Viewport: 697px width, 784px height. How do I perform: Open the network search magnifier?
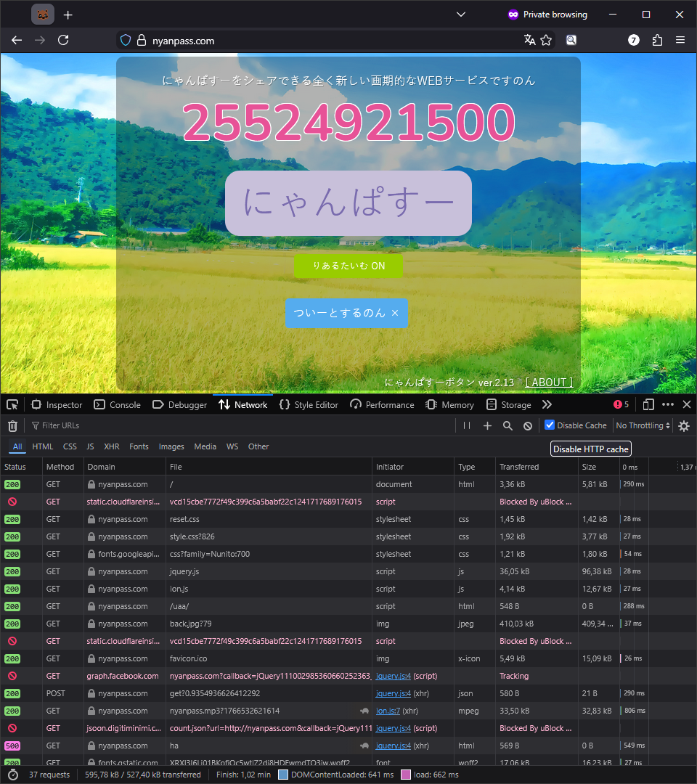(x=508, y=425)
